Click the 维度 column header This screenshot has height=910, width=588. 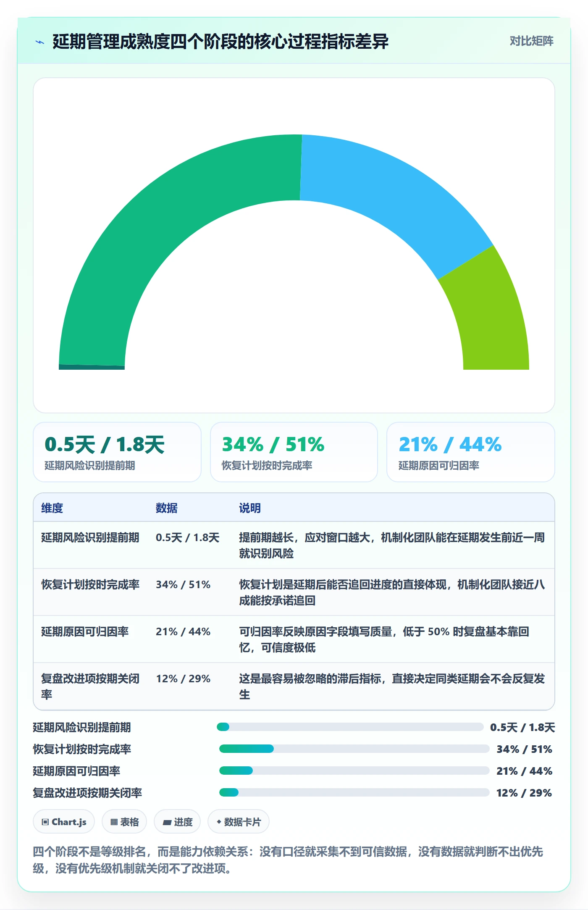(x=52, y=508)
